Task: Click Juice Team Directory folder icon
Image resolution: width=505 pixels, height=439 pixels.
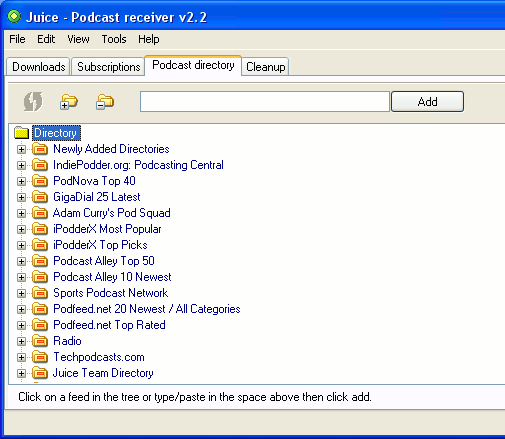Action: tap(40, 373)
